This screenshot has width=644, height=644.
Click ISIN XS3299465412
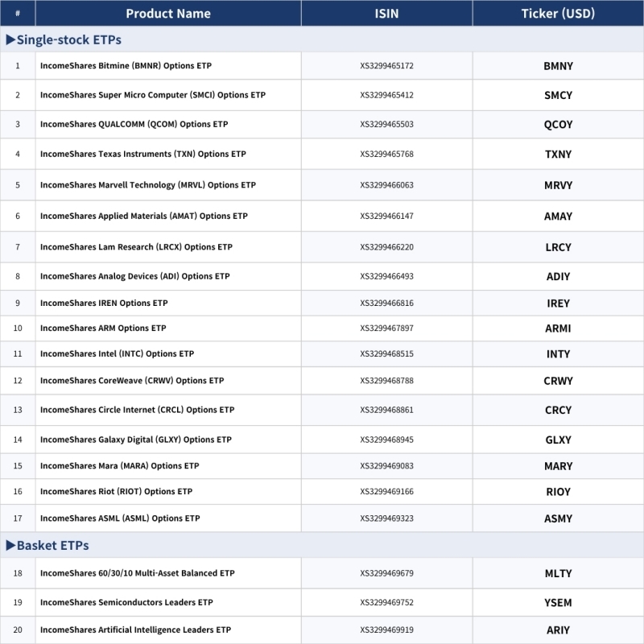(386, 95)
